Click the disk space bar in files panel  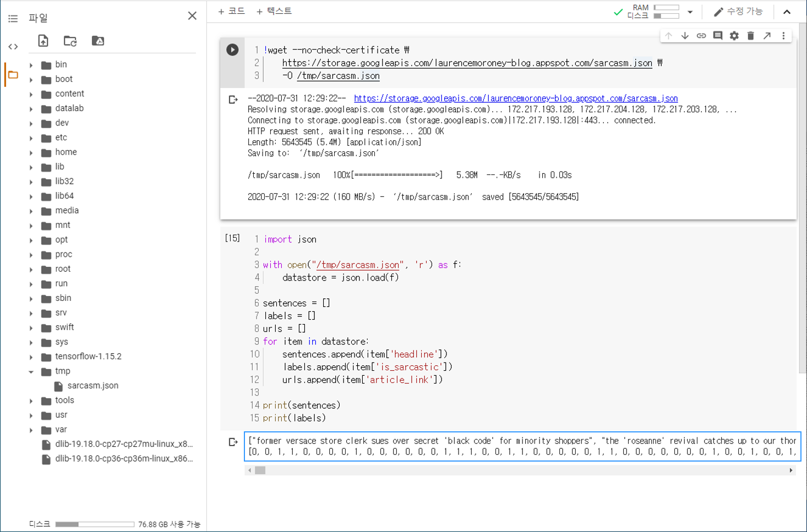[95, 524]
